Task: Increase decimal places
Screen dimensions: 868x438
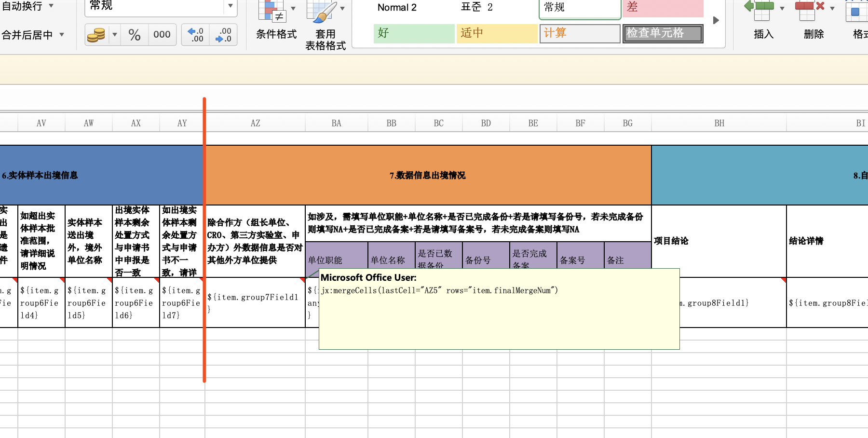Action: point(196,35)
